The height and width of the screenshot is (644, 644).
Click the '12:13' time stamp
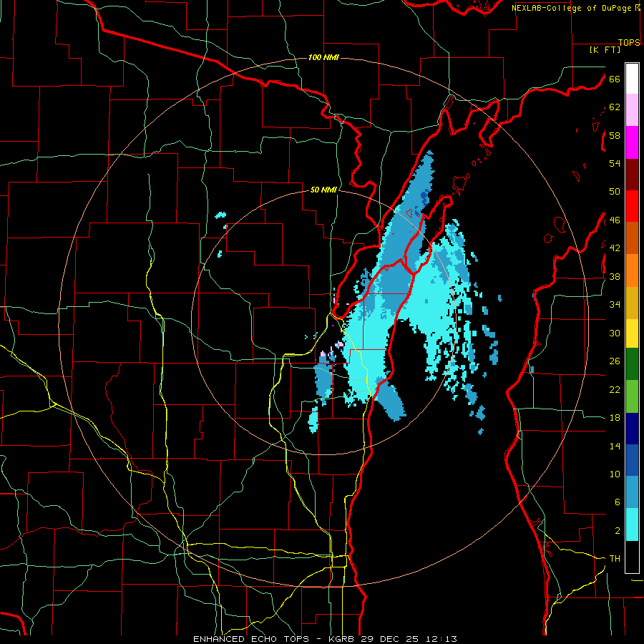[x=441, y=639]
